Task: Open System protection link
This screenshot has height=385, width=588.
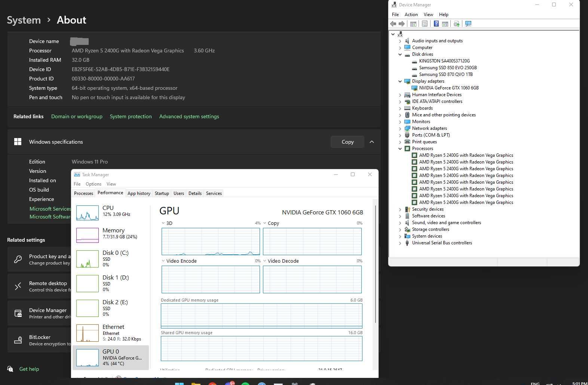Action: click(x=131, y=116)
